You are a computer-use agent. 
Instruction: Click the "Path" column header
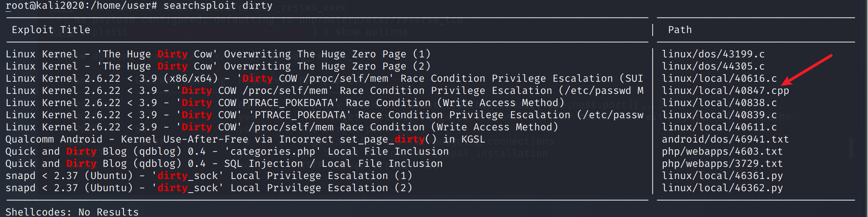680,30
